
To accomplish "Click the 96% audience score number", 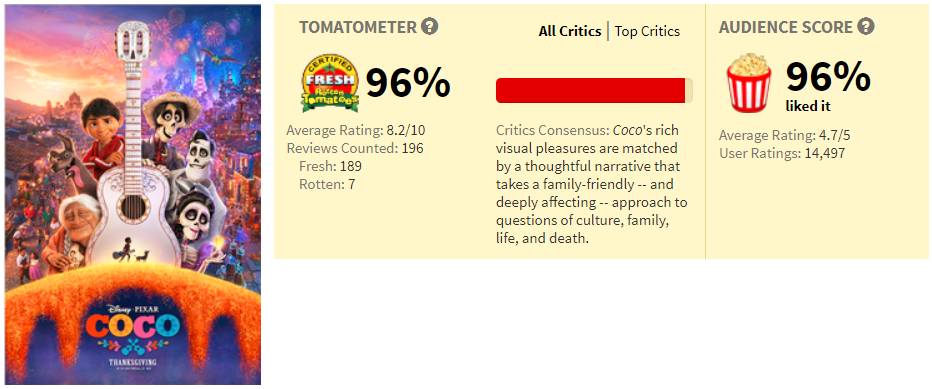I will (828, 78).
